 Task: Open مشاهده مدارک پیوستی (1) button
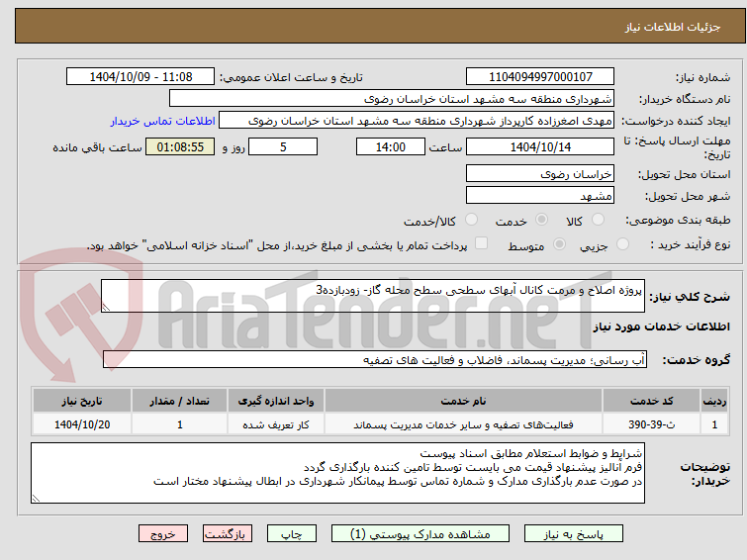pos(420,534)
